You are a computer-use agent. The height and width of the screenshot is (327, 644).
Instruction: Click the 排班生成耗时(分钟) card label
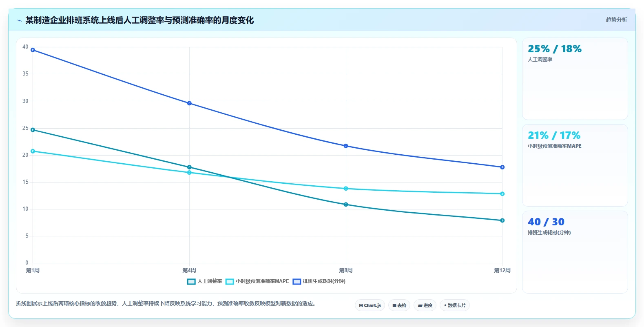point(549,233)
